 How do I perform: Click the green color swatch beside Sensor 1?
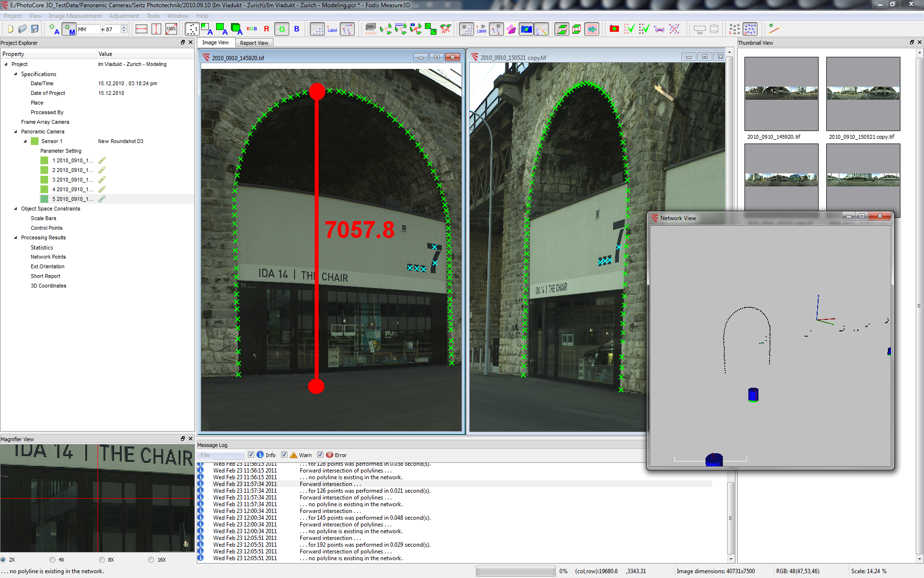[34, 141]
